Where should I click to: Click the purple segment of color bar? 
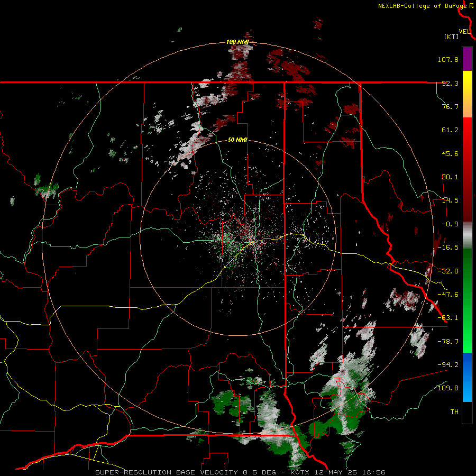467,59
